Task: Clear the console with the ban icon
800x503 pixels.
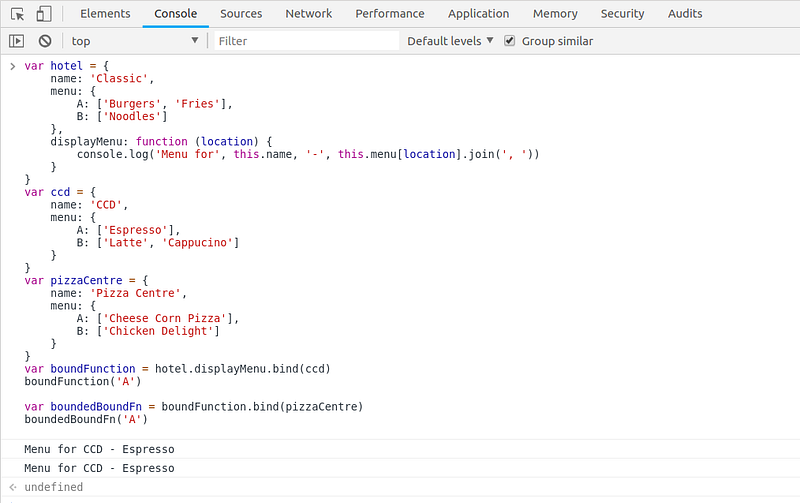Action: coord(45,41)
